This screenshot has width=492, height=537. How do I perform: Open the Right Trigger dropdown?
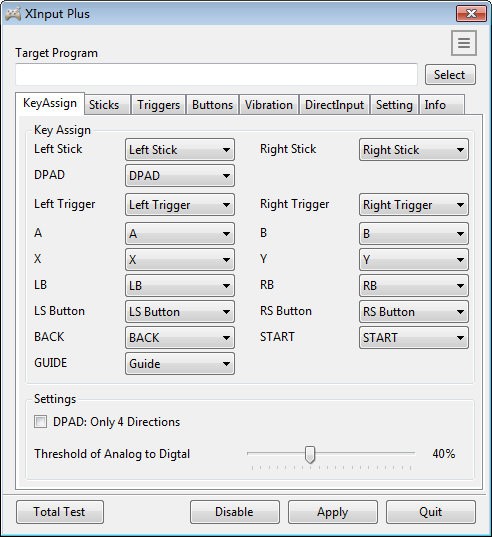pyautogui.click(x=414, y=205)
